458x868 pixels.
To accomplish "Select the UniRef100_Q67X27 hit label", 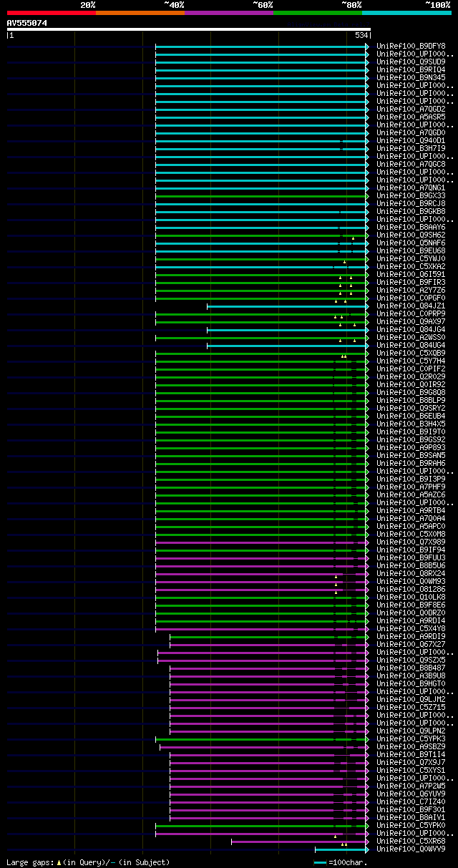I will click(x=411, y=644).
